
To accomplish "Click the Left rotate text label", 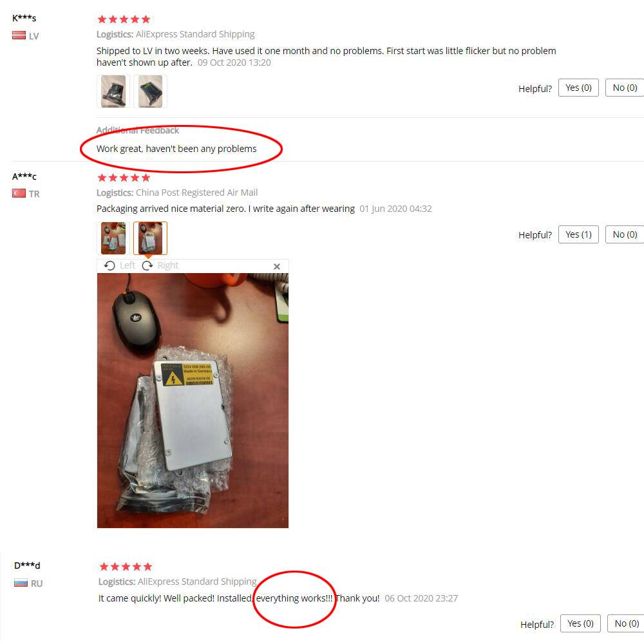I will [128, 265].
